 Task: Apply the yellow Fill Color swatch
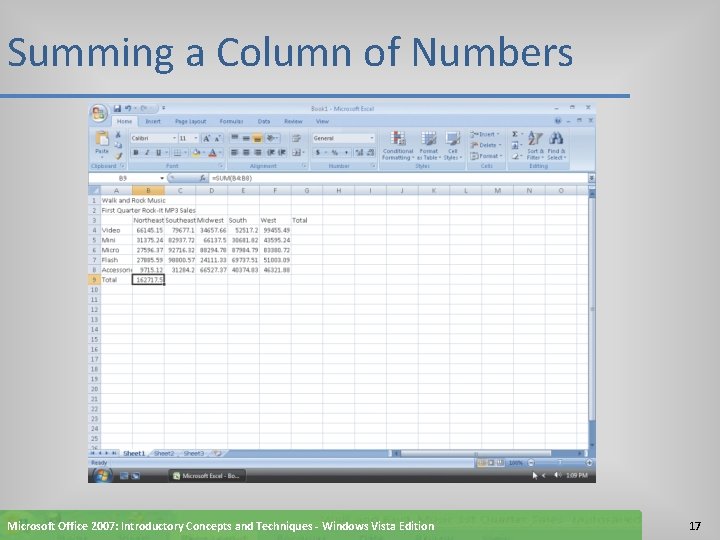(x=196, y=152)
